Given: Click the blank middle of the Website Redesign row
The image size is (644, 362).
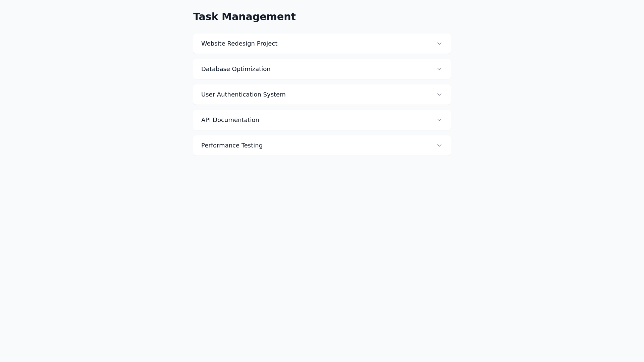Looking at the screenshot, I should click(x=356, y=44).
